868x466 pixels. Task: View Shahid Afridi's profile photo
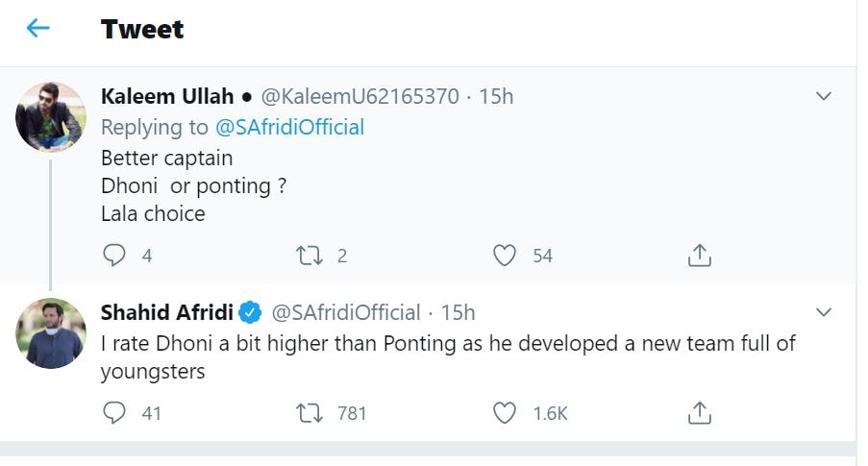coord(51,333)
